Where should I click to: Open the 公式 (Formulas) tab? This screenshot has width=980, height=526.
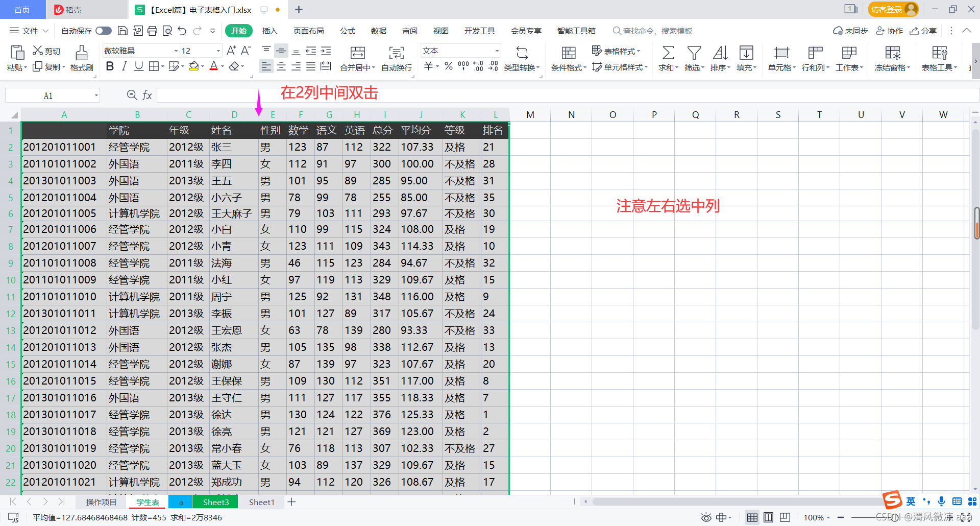click(x=348, y=31)
